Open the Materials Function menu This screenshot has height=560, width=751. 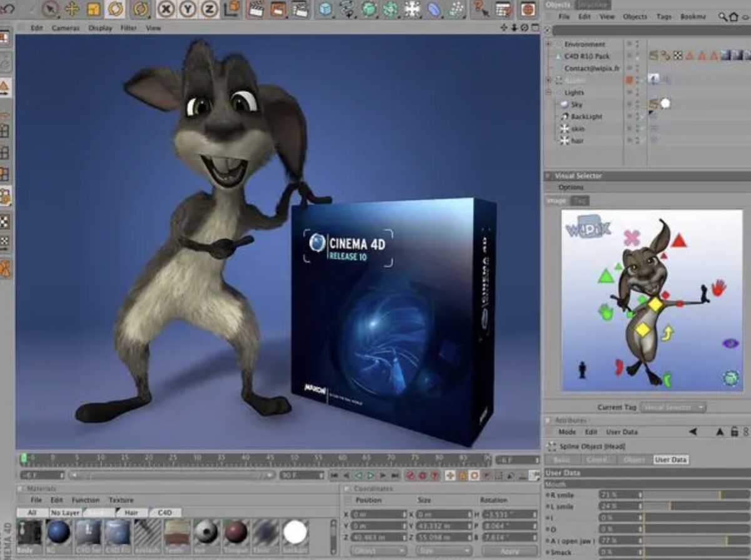coord(85,500)
